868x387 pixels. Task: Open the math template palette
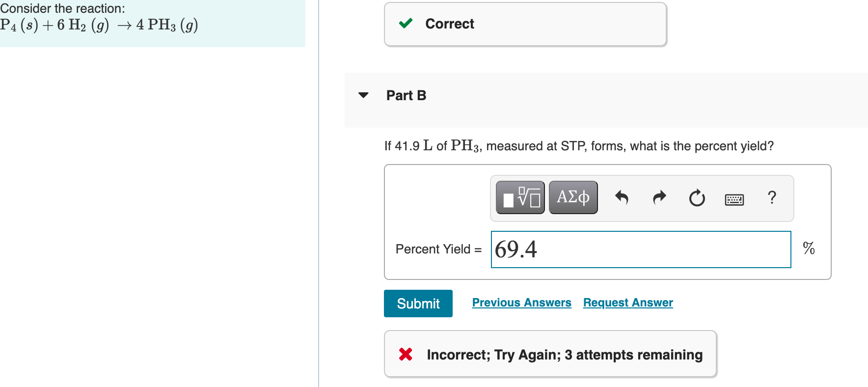[x=519, y=197]
